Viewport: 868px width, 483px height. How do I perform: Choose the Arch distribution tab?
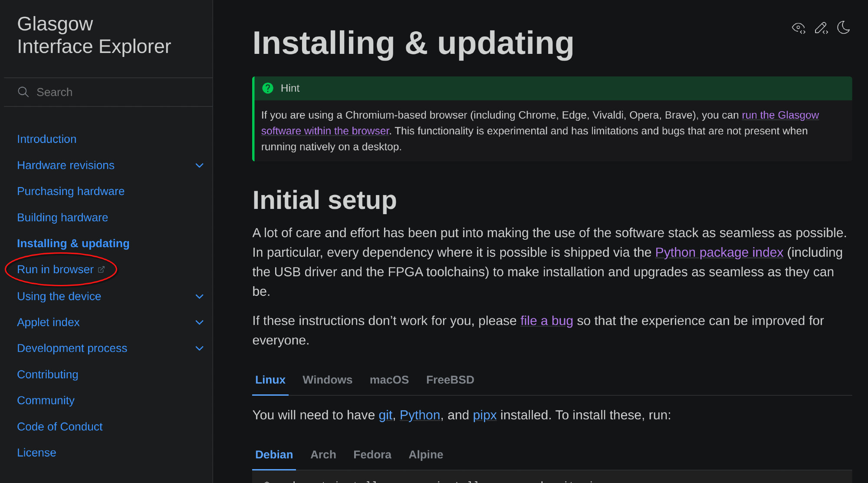(x=323, y=455)
